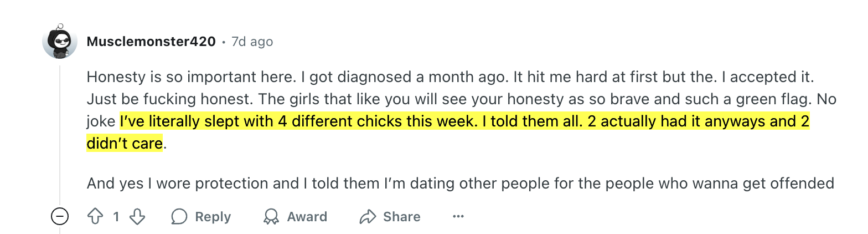Visit the Musclemonster420 username profile link
The width and height of the screenshot is (868, 234).
pos(151,42)
